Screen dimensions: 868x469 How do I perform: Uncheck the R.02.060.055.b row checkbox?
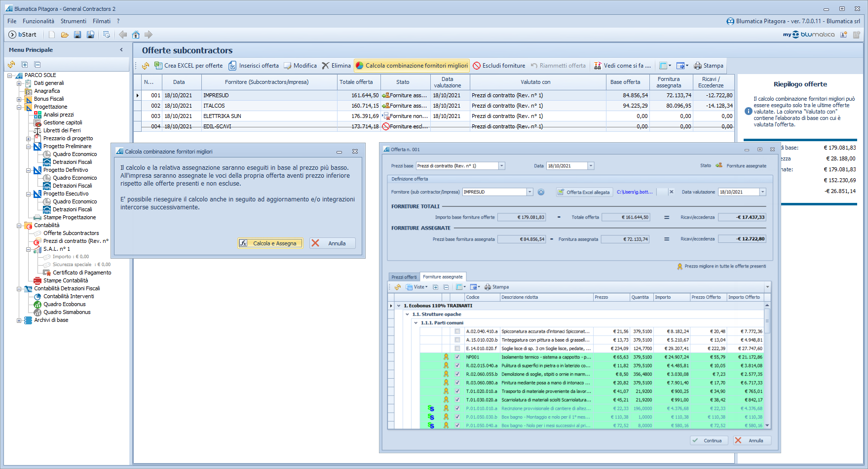point(457,374)
